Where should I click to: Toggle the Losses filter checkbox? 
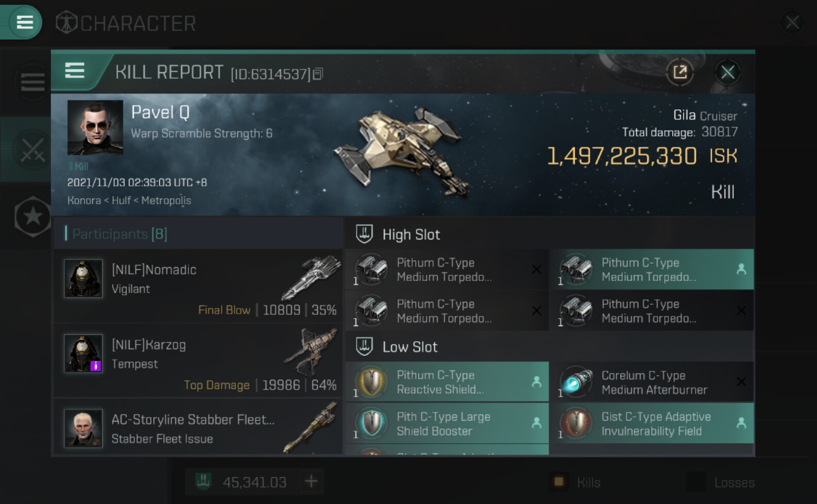[x=696, y=482]
